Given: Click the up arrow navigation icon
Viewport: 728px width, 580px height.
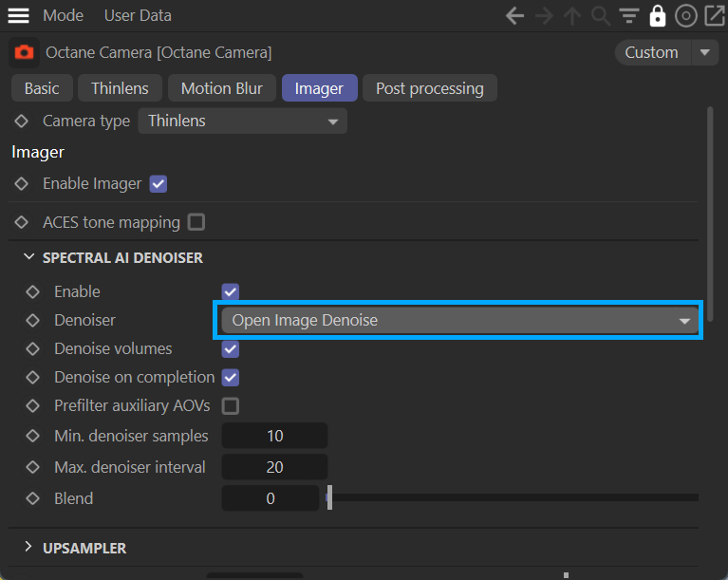Looking at the screenshot, I should click(572, 16).
